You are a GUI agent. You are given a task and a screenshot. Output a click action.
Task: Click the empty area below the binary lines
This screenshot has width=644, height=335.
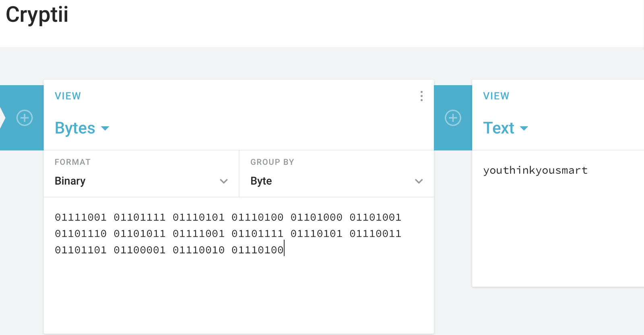[239, 296]
